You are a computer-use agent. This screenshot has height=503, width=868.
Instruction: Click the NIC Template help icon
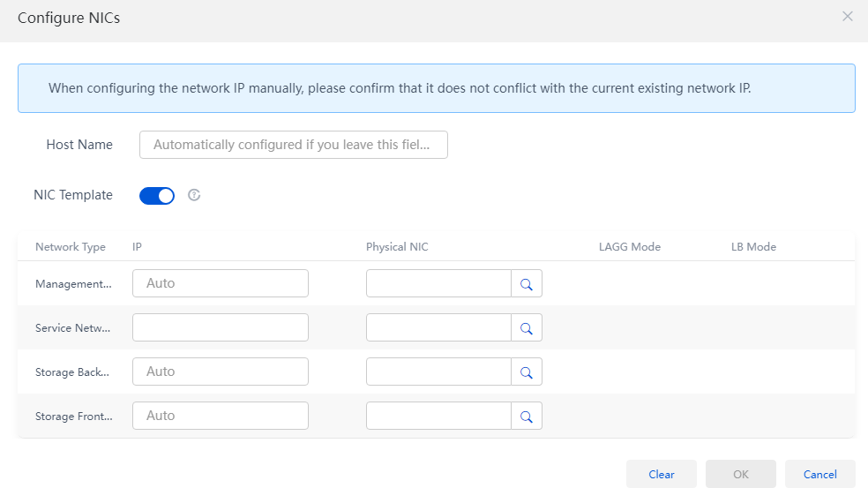[x=194, y=195]
